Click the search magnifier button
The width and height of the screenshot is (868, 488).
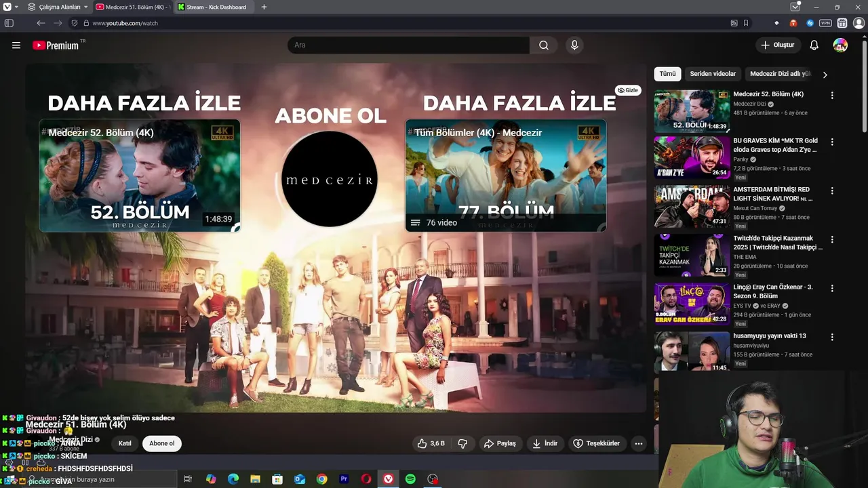click(544, 45)
